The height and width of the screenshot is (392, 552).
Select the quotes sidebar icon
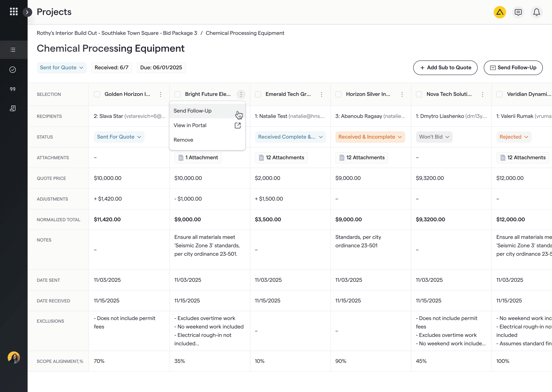pyautogui.click(x=13, y=89)
